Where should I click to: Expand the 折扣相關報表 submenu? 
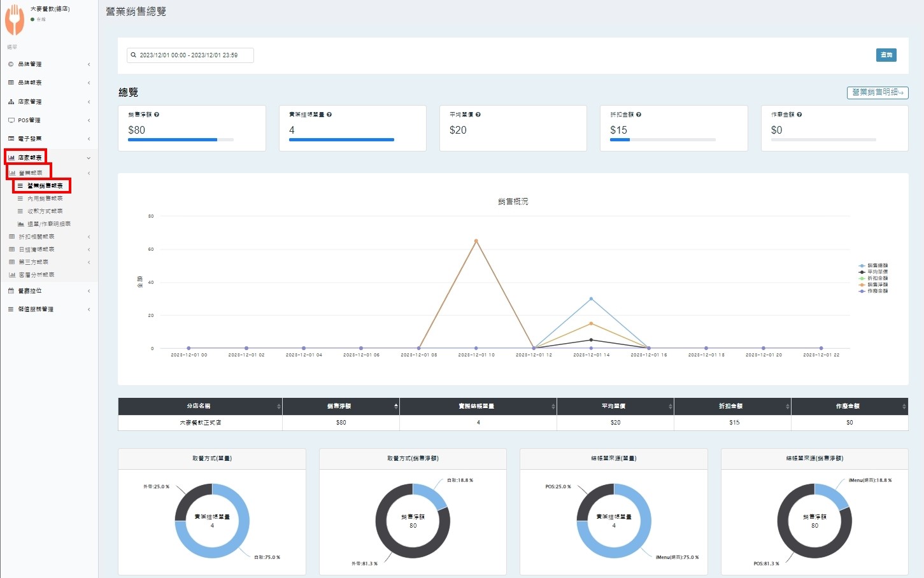pos(36,237)
